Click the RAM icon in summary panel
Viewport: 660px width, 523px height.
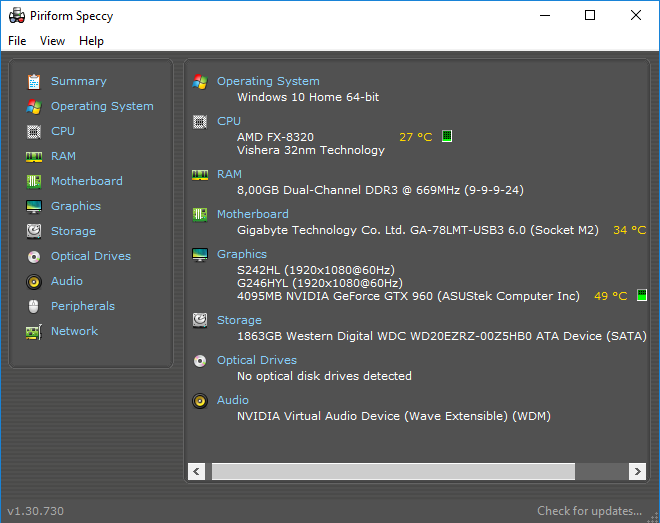pyautogui.click(x=200, y=175)
